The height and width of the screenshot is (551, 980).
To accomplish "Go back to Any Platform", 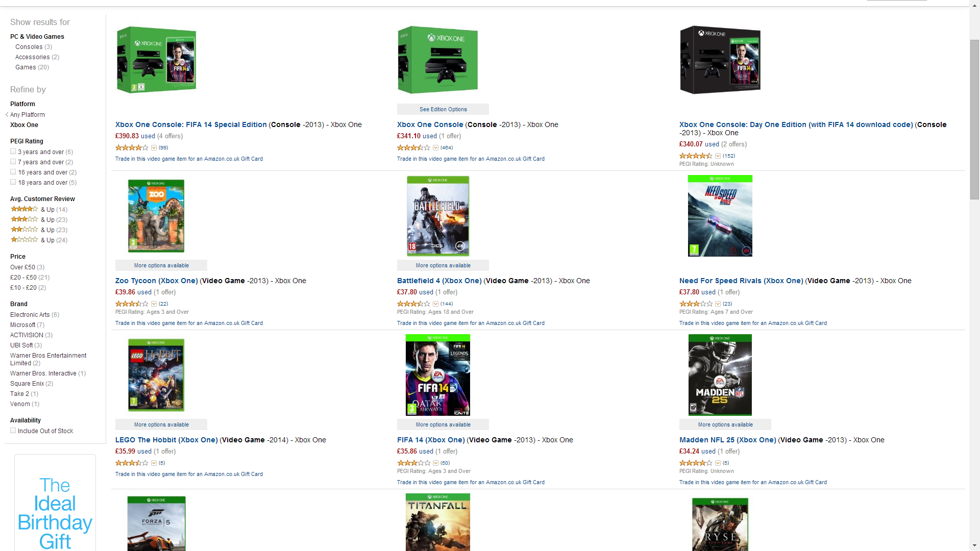I will tap(28, 115).
